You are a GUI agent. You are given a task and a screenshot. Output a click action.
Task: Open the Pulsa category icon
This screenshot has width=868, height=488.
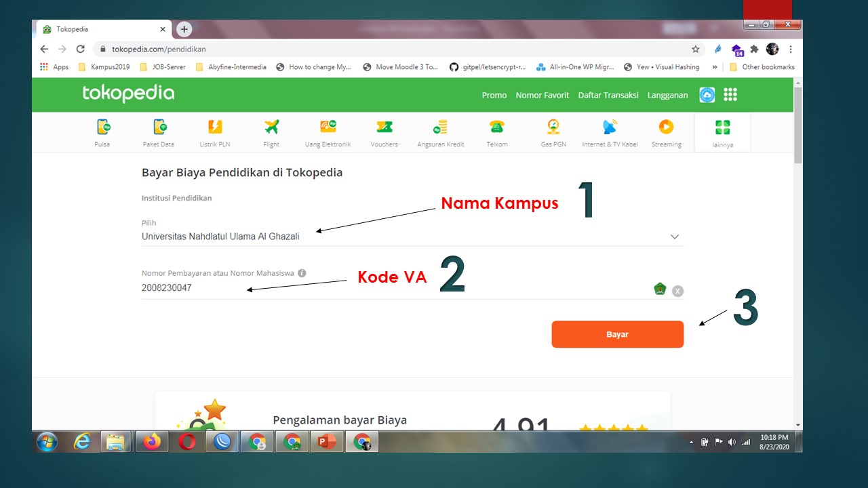[102, 127]
